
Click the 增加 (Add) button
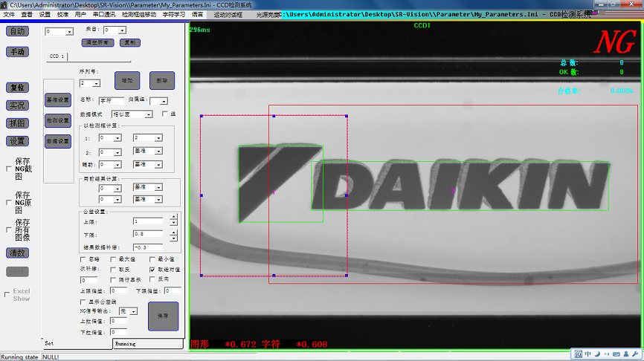tap(126, 80)
